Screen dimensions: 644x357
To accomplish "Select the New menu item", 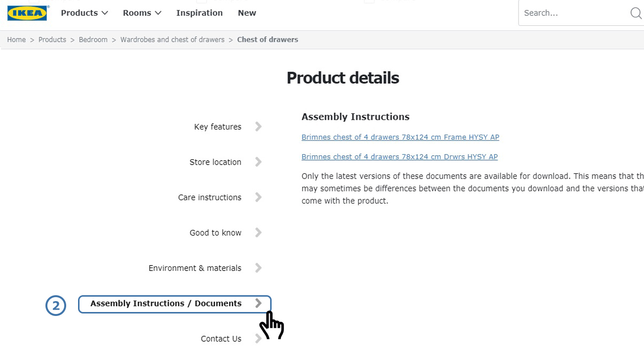I will 247,13.
